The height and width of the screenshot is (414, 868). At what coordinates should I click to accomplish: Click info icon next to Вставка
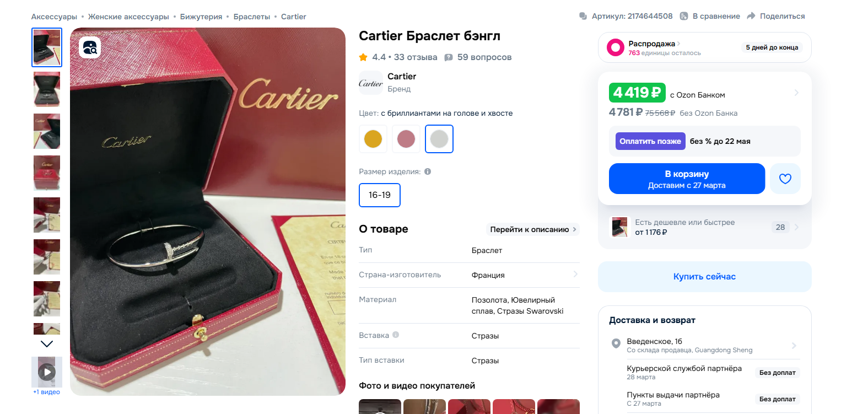click(x=396, y=335)
